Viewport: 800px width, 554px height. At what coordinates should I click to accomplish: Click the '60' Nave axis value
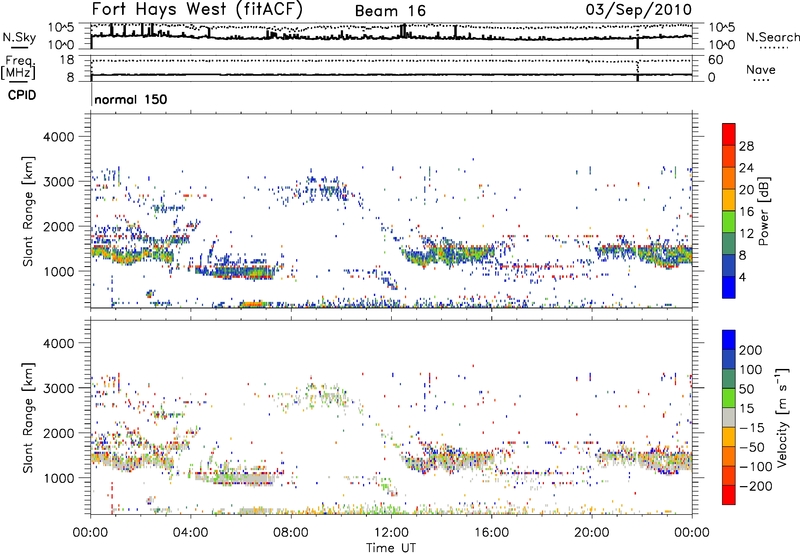pyautogui.click(x=716, y=60)
